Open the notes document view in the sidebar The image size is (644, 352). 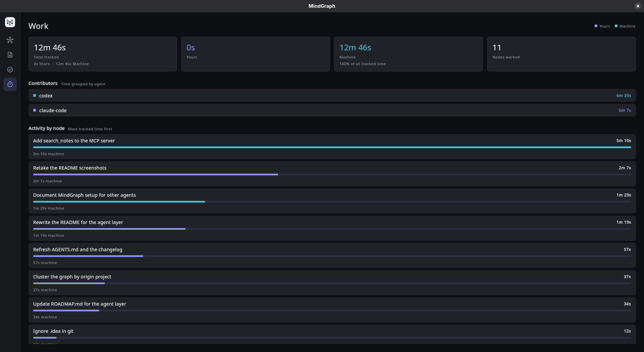click(10, 55)
